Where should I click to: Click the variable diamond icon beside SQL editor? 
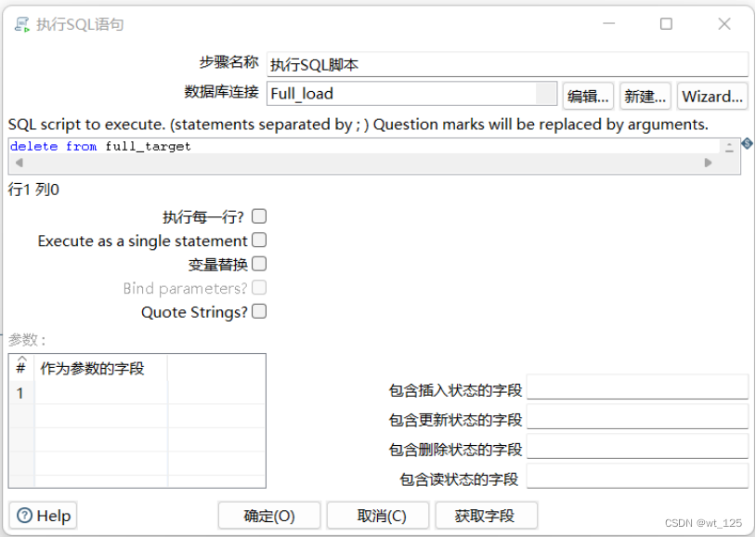(x=746, y=143)
